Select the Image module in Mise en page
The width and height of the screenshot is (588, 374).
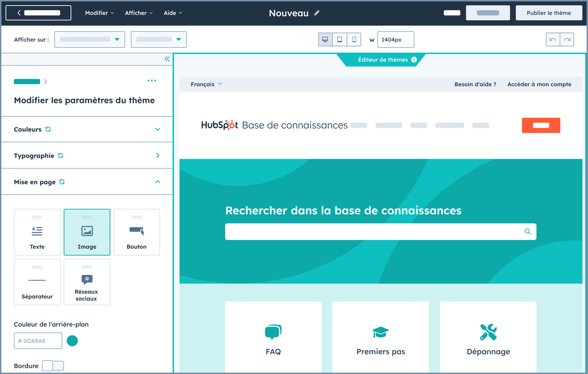pyautogui.click(x=87, y=232)
